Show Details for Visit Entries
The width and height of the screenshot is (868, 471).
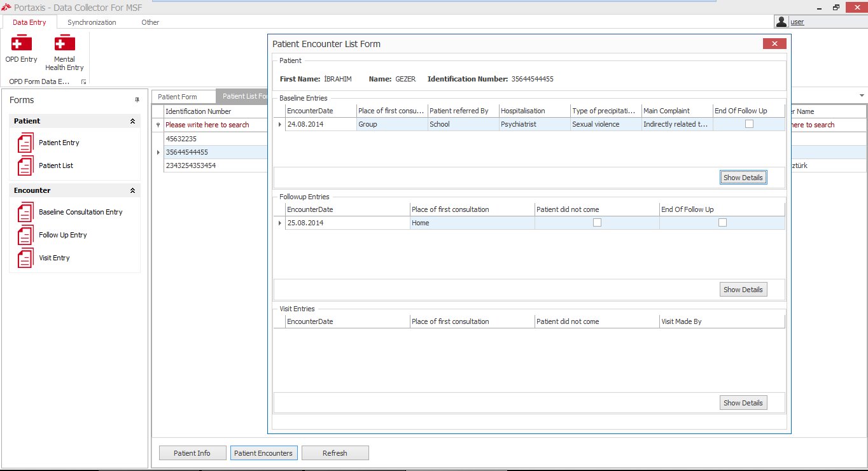click(x=743, y=403)
